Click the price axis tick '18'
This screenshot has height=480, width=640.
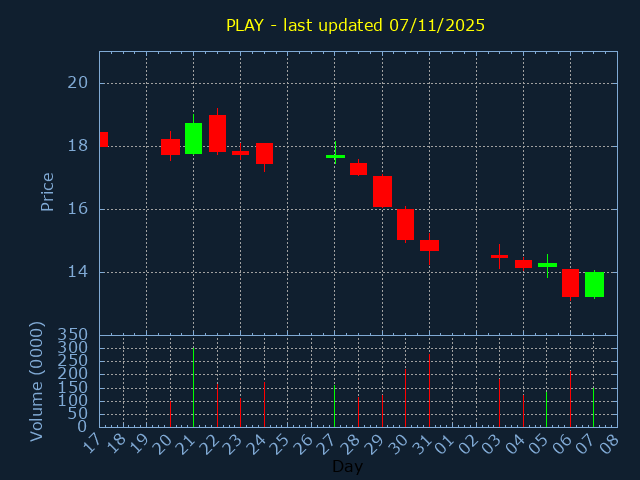click(x=78, y=146)
